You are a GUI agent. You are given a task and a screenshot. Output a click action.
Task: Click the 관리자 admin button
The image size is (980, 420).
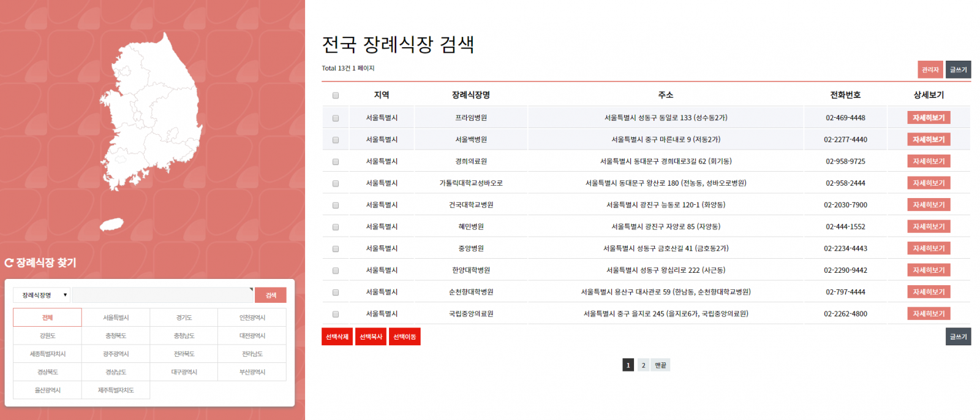[x=930, y=70]
